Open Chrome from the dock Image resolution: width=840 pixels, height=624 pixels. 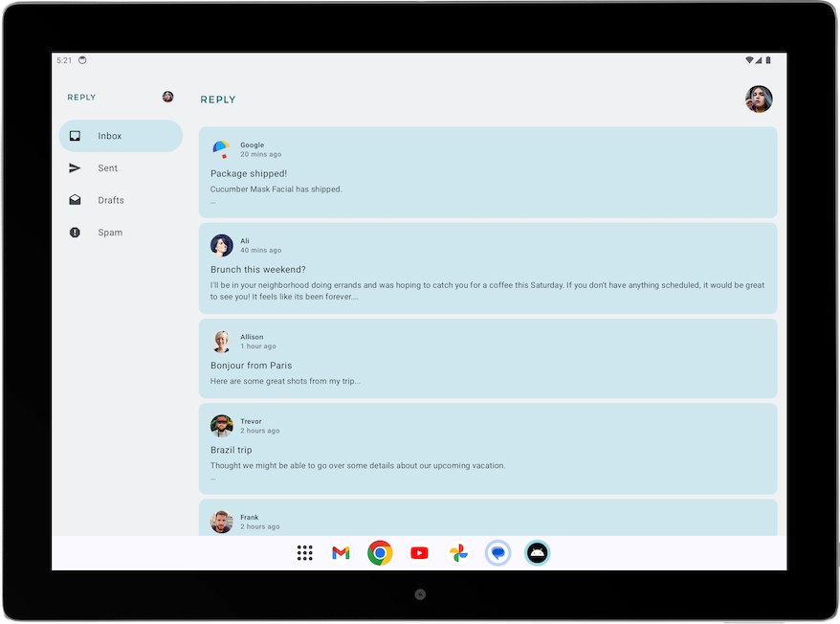click(379, 552)
